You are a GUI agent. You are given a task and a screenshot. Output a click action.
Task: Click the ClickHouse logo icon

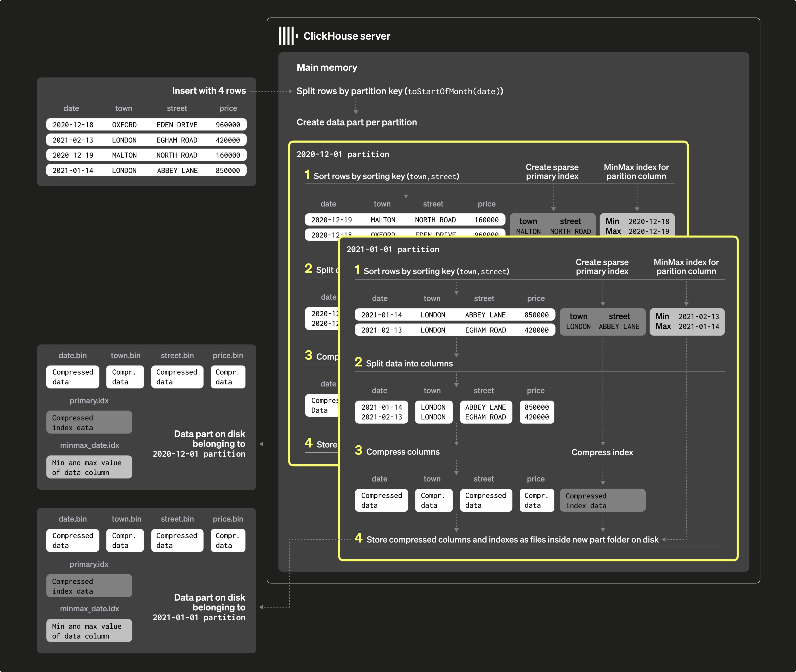coord(288,36)
